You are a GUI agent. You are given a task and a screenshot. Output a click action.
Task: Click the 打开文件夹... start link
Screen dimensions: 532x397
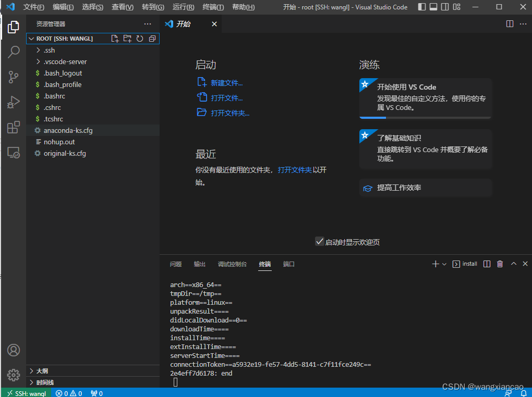(x=230, y=113)
